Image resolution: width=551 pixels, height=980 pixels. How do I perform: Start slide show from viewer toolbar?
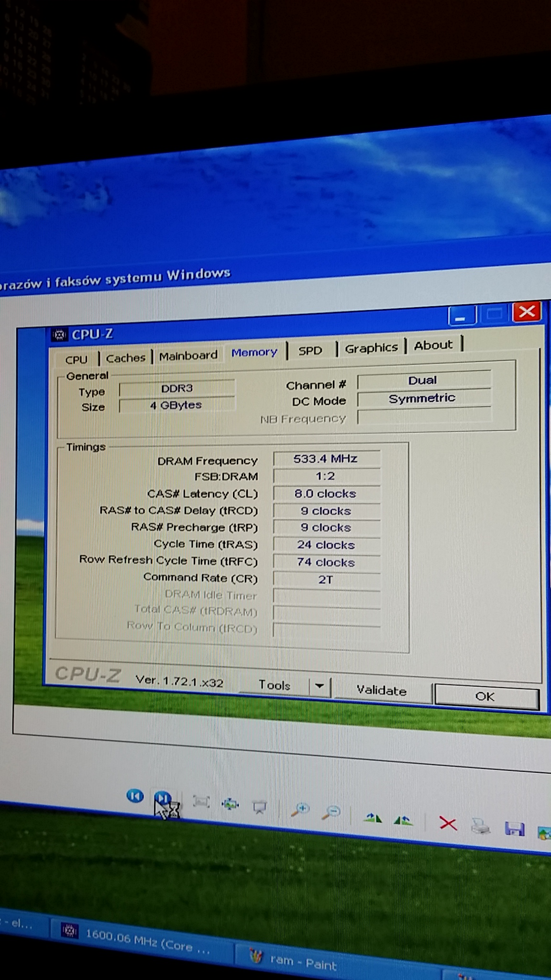pyautogui.click(x=260, y=807)
